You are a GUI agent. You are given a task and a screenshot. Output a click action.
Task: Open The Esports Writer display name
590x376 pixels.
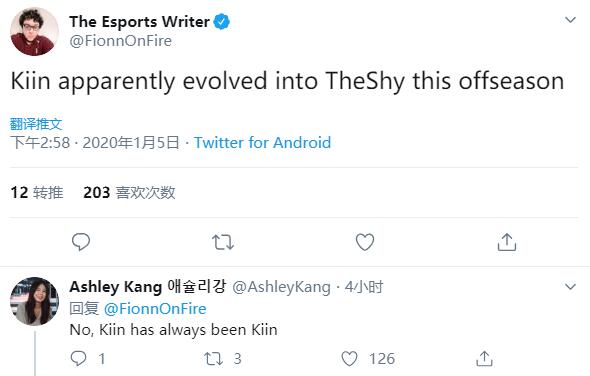(x=139, y=21)
